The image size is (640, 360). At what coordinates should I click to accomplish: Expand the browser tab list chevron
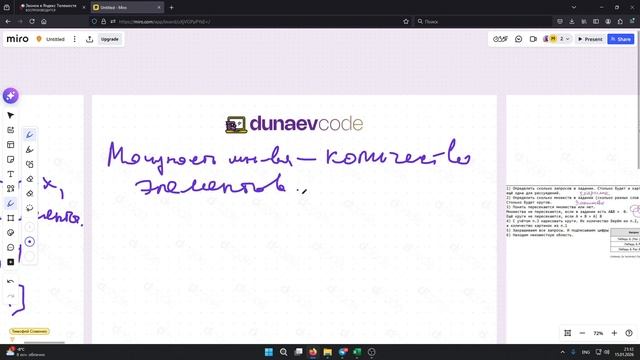coord(574,7)
